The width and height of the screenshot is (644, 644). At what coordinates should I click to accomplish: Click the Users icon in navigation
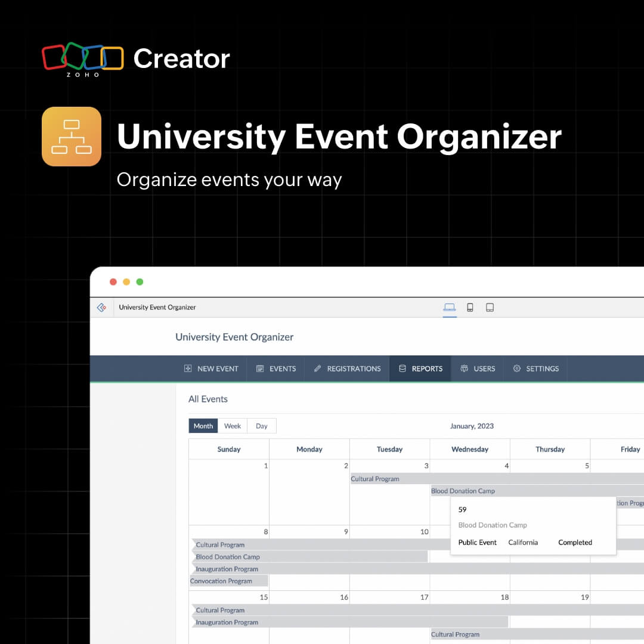click(x=464, y=369)
